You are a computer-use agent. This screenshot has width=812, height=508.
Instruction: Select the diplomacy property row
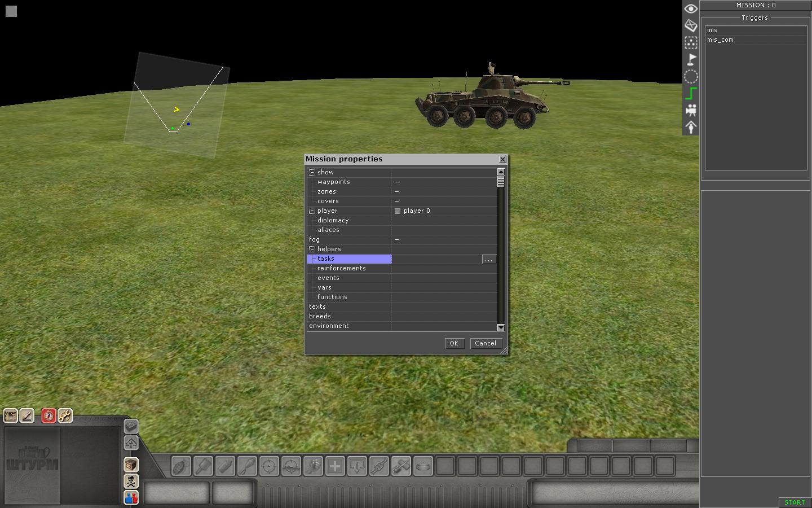401,220
